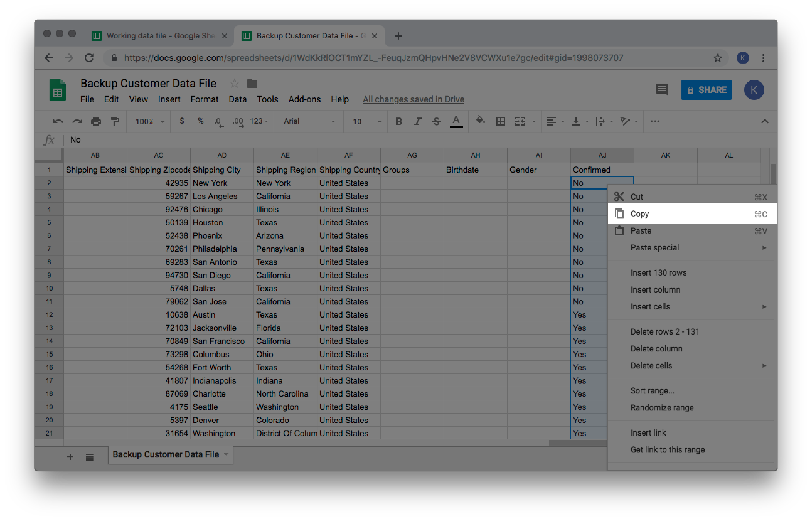Open the zoom 100% dropdown
Viewport: 812px width, 521px height.
tap(150, 122)
